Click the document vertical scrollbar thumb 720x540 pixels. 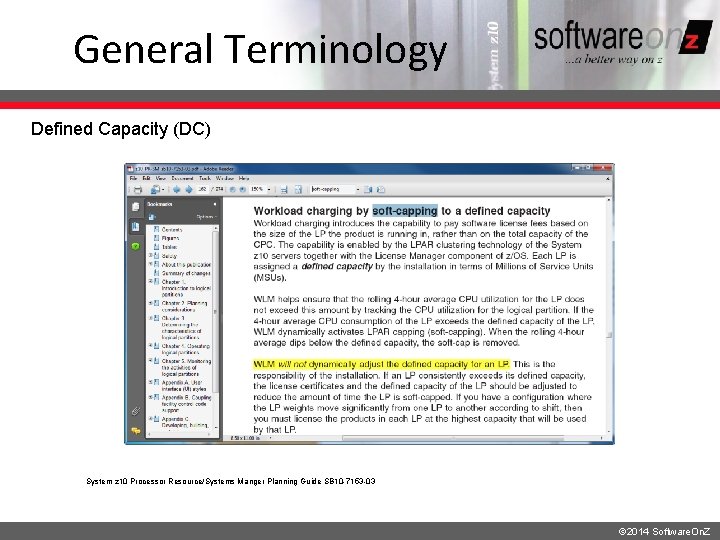[609, 335]
